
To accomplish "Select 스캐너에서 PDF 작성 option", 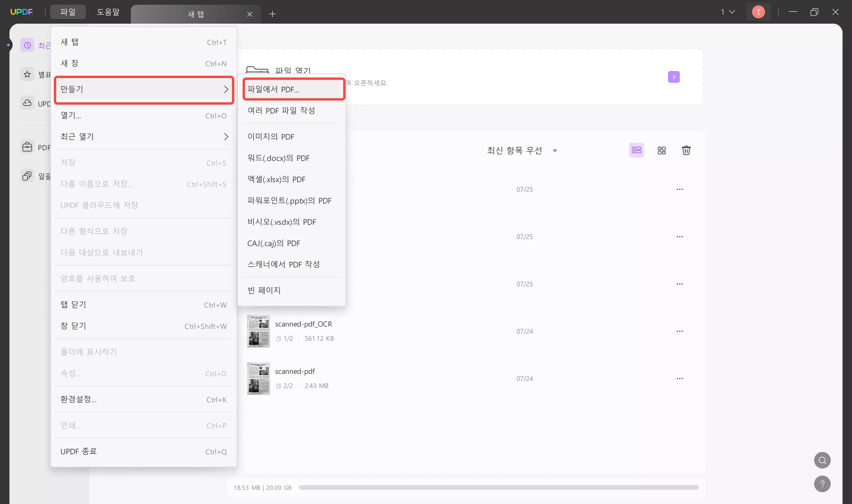I will point(292,264).
